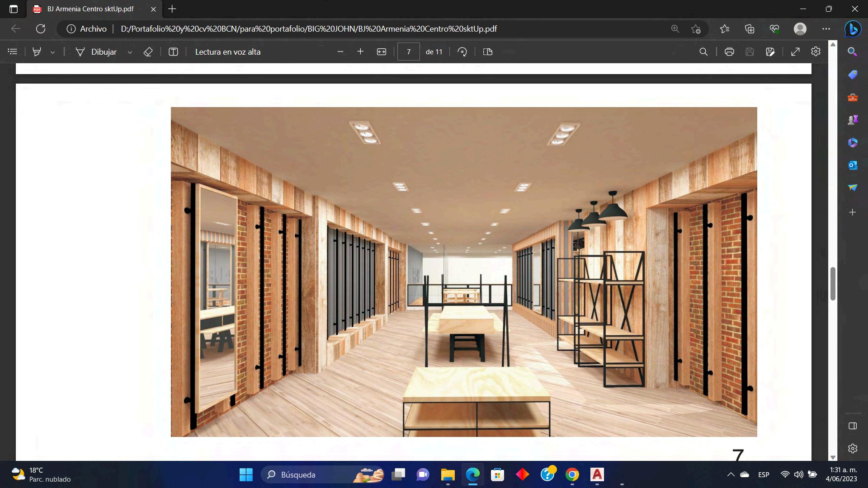Enter full screen mode
Viewport: 868px width, 488px height.
[x=795, y=52]
